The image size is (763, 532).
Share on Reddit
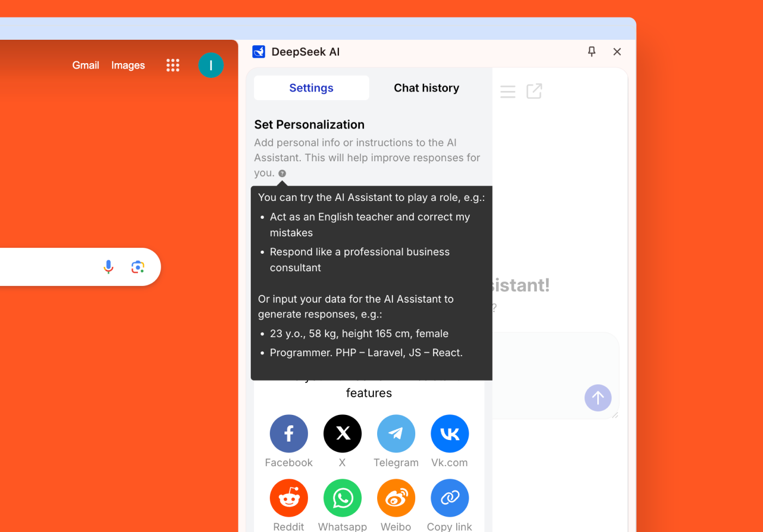point(289,498)
